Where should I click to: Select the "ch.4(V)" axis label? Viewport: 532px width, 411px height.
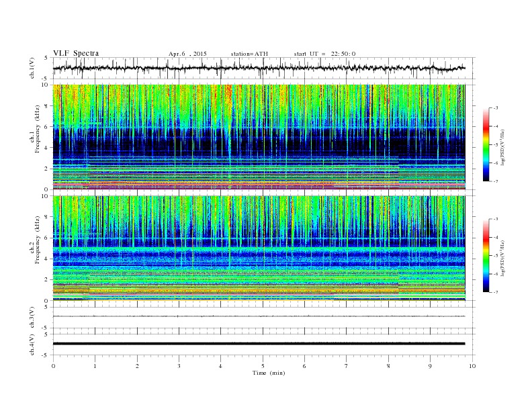[x=32, y=345]
